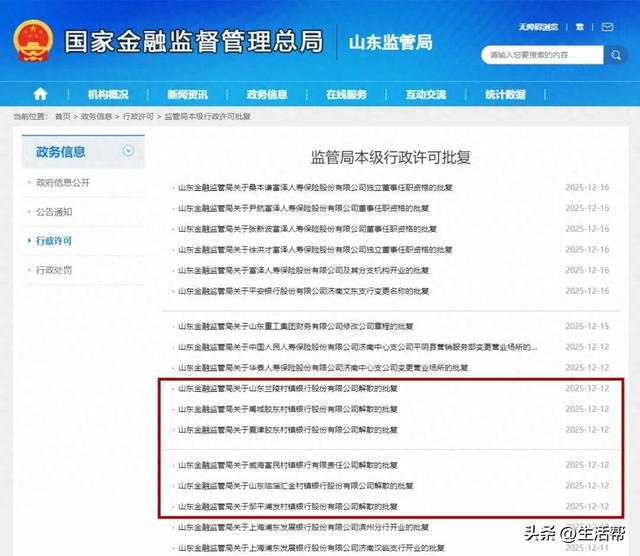Select 公告通知 in the sidebar
This screenshot has height=556, width=640.
[54, 212]
